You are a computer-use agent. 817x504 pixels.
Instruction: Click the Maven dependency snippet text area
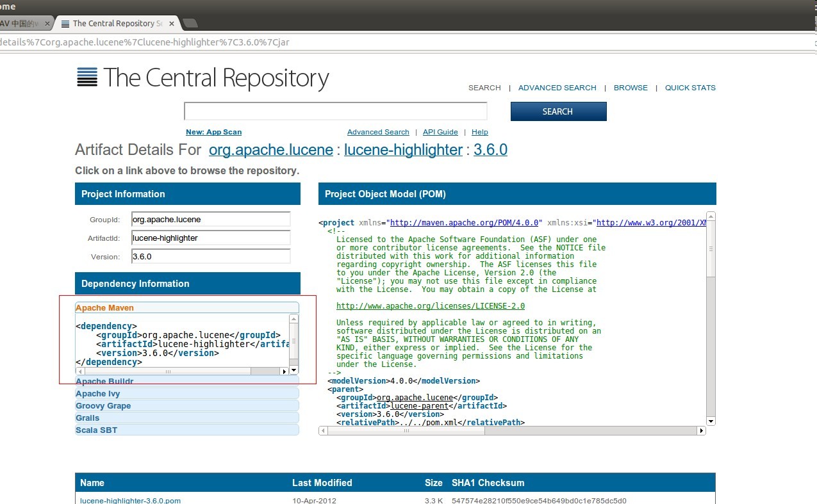[182, 341]
